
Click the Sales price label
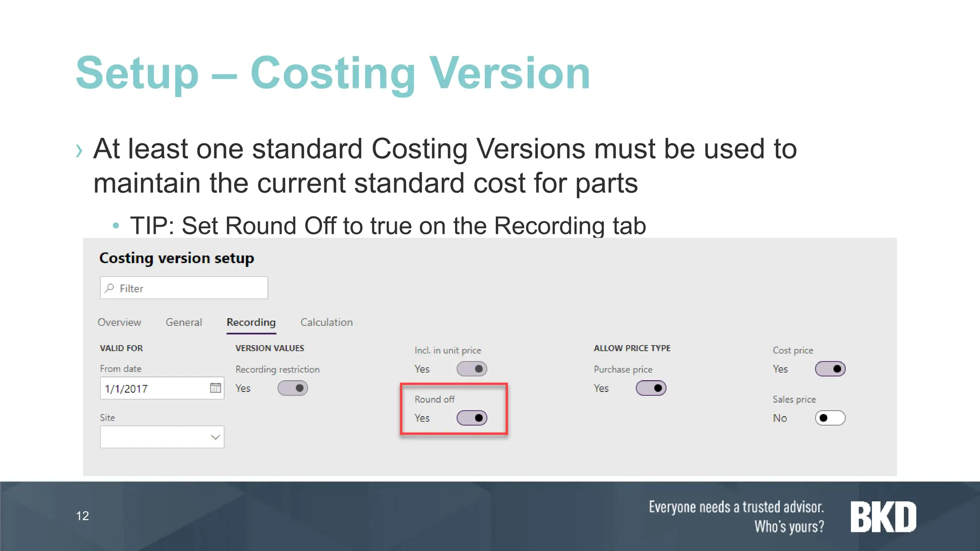[x=794, y=399]
